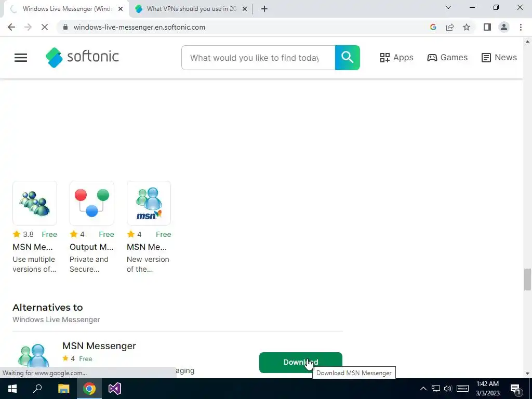Screen dimensions: 532x399
Task: Click the Softonic logo
Action: (82, 57)
